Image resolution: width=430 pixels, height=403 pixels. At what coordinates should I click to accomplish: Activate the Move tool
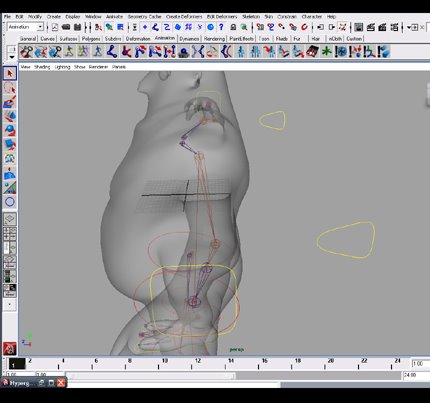pos(10,116)
